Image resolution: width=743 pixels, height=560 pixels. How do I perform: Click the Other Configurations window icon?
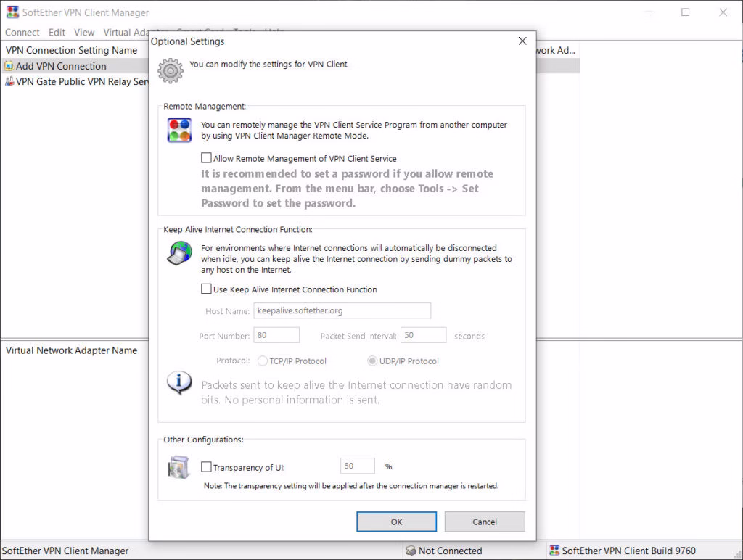pyautogui.click(x=178, y=467)
